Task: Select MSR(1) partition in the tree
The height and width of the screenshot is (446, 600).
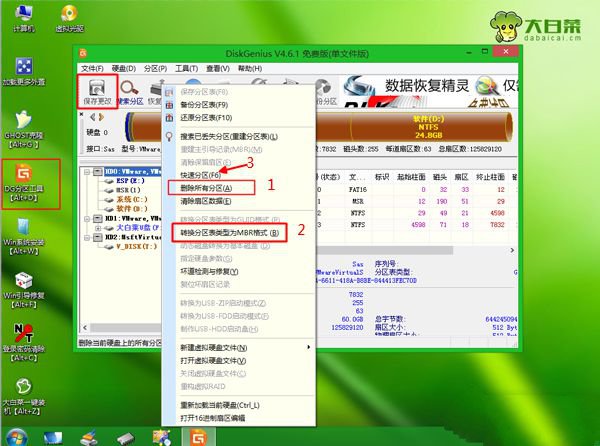Action: (x=128, y=190)
